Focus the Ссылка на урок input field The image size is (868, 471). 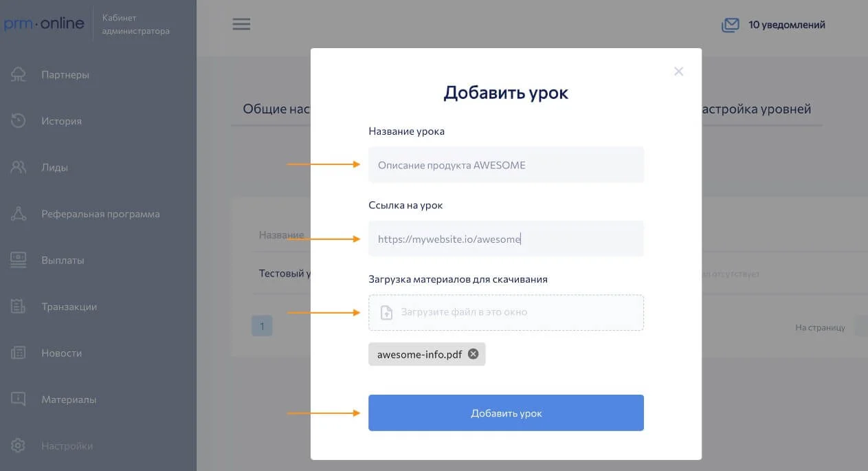point(506,239)
